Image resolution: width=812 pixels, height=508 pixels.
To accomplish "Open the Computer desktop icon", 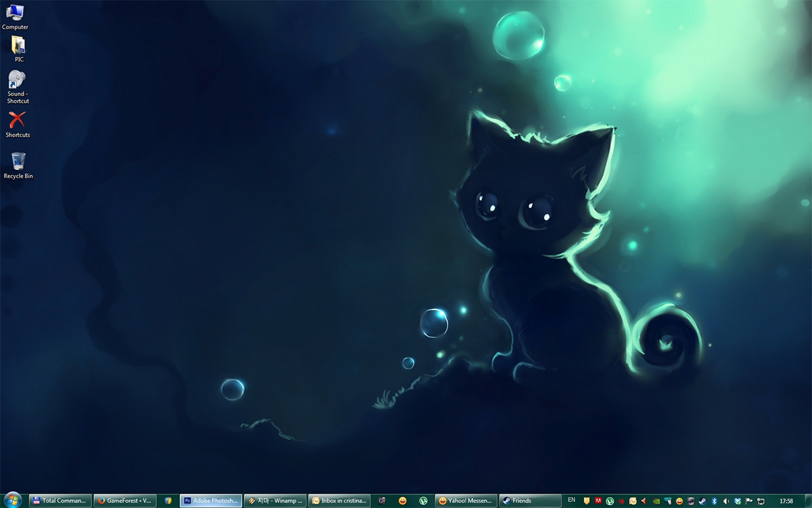I will tap(15, 16).
